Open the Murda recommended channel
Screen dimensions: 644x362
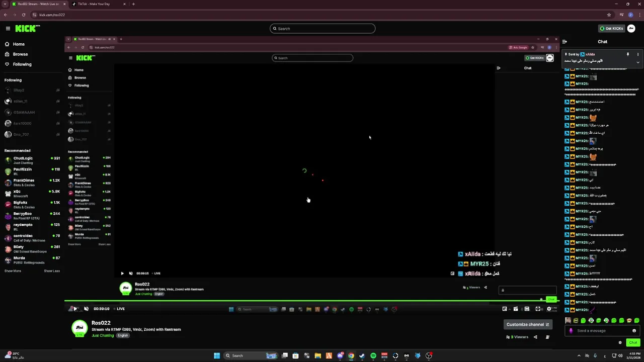pos(32,260)
